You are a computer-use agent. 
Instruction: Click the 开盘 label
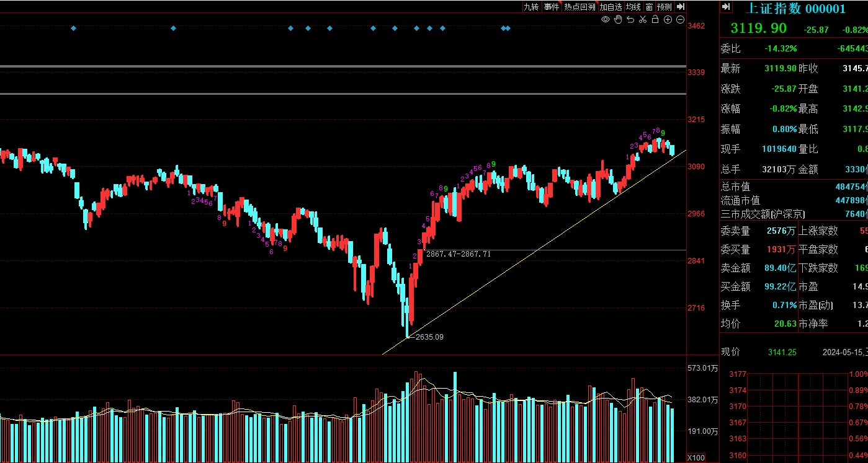coord(808,89)
